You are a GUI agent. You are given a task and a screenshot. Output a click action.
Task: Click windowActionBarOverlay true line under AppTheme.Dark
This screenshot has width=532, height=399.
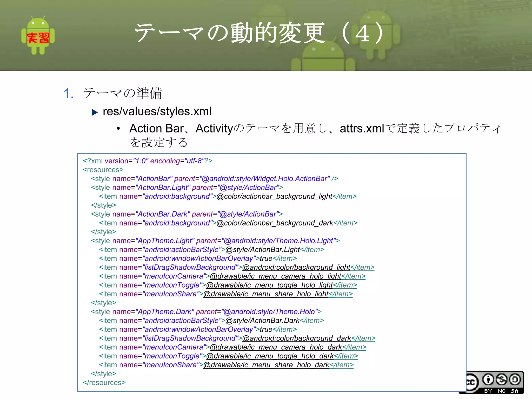point(198,329)
